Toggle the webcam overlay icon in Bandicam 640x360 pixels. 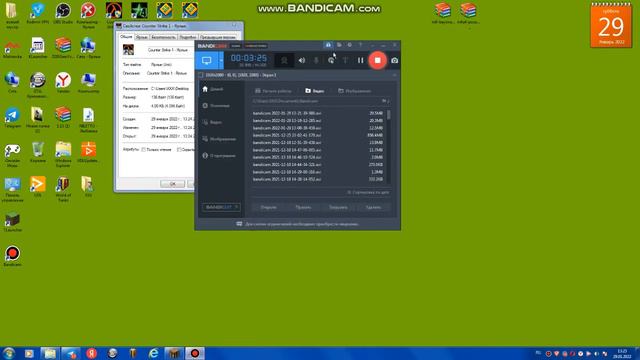point(284,60)
